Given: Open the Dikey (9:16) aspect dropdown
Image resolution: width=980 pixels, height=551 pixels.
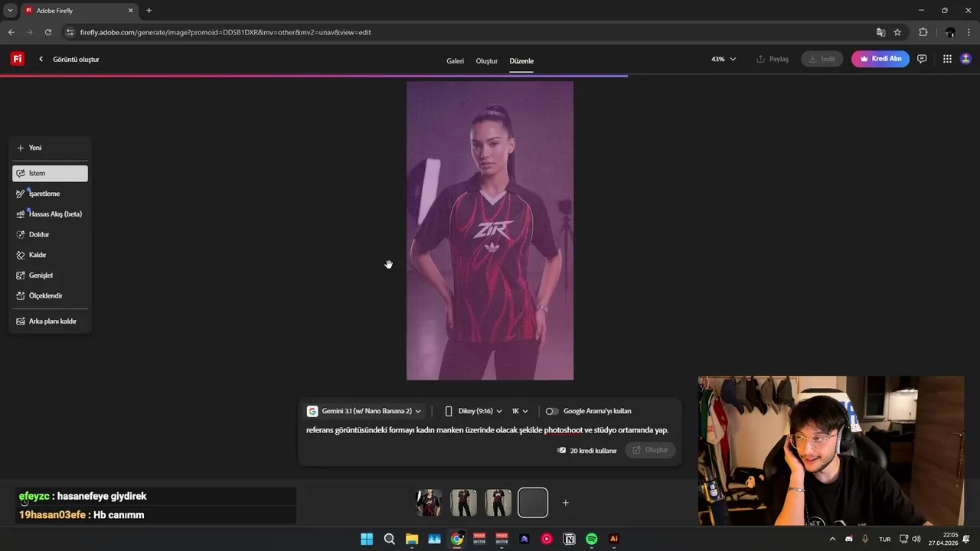Looking at the screenshot, I should coord(473,411).
